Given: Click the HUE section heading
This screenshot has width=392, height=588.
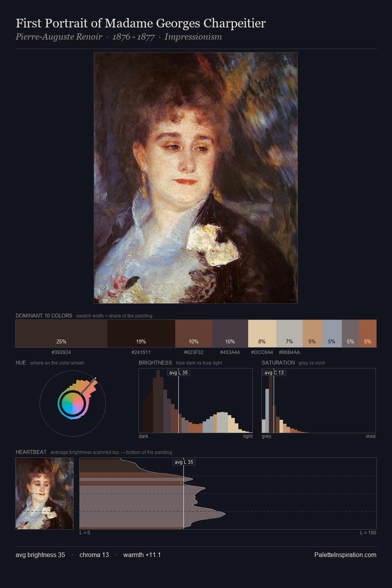Looking at the screenshot, I should point(21,363).
